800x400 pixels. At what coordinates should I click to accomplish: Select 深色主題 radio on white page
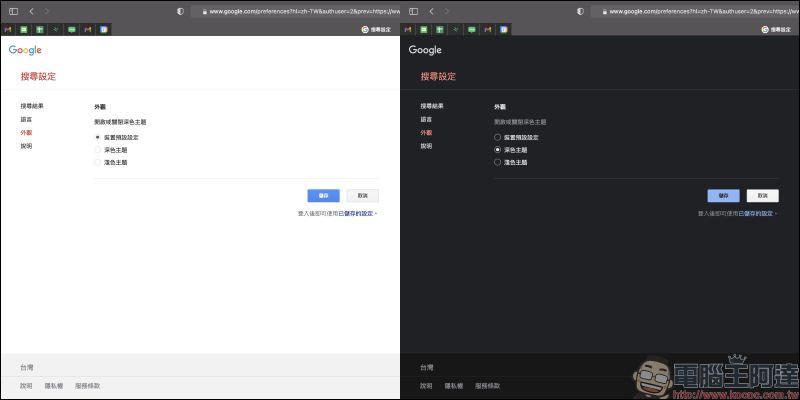pyautogui.click(x=97, y=150)
